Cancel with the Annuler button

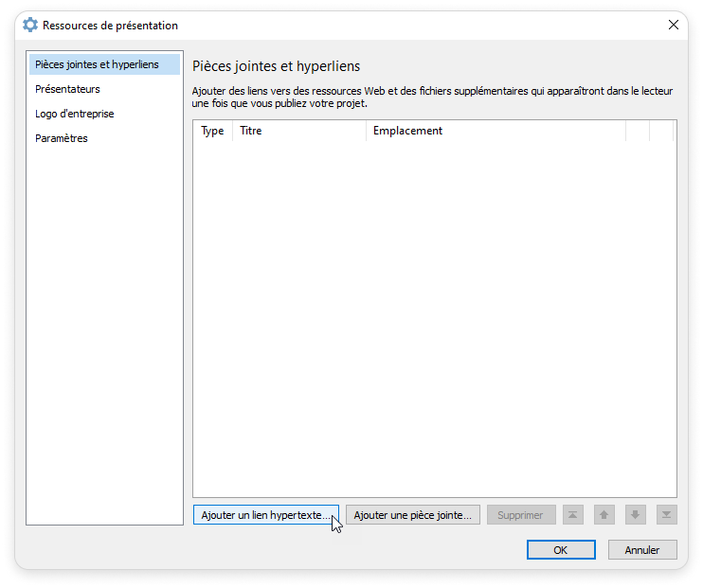[641, 549]
